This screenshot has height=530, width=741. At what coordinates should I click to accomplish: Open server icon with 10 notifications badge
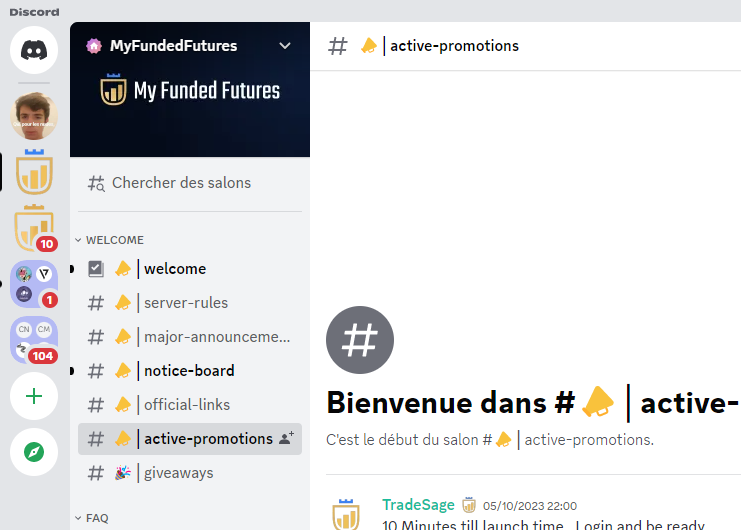(x=34, y=229)
